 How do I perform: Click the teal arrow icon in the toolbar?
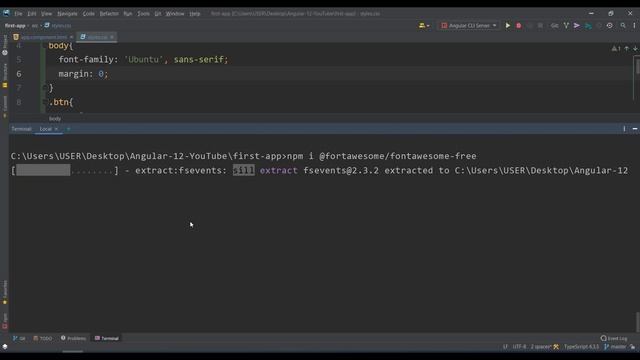pos(588,25)
